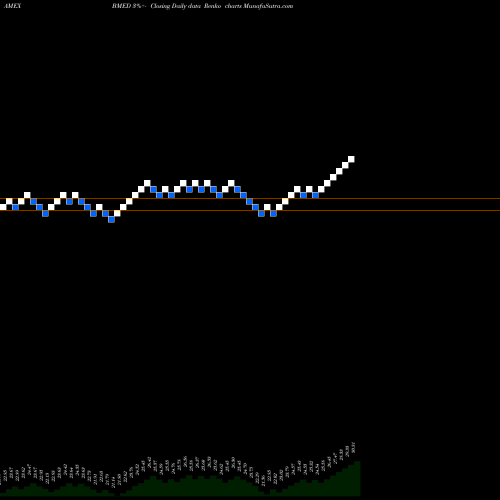The width and height of the screenshot is (500, 500).
Task: Select the last white brick at top right
Action: 351,159
